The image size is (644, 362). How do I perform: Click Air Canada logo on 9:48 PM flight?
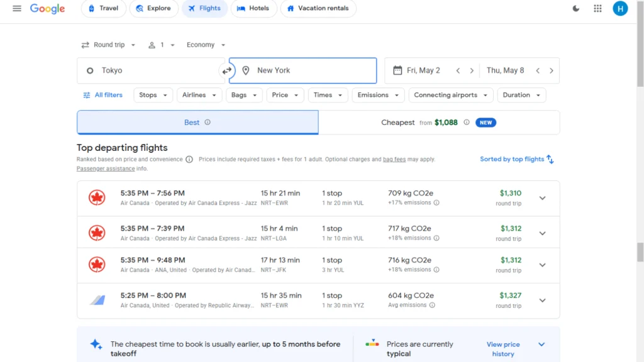[x=97, y=265]
